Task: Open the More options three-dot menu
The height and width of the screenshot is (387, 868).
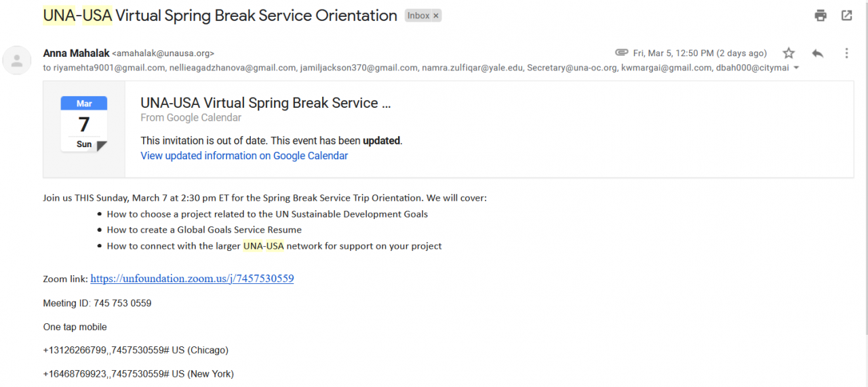Action: coord(846,53)
